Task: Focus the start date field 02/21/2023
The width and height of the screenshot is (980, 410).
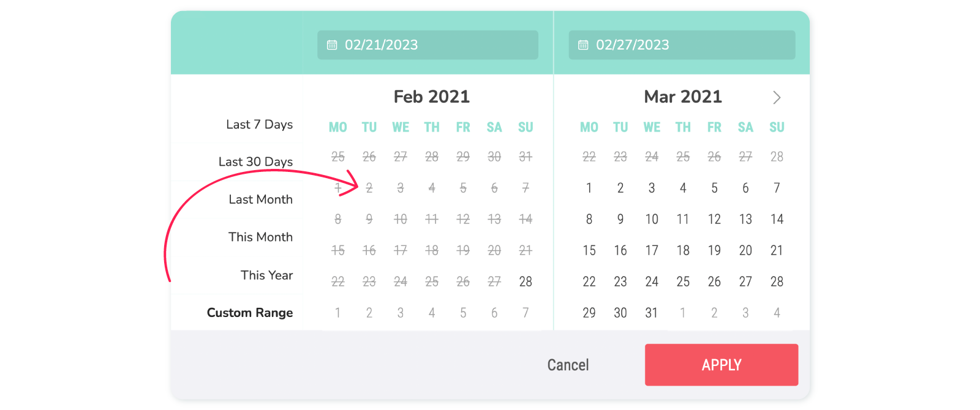Action: (428, 45)
